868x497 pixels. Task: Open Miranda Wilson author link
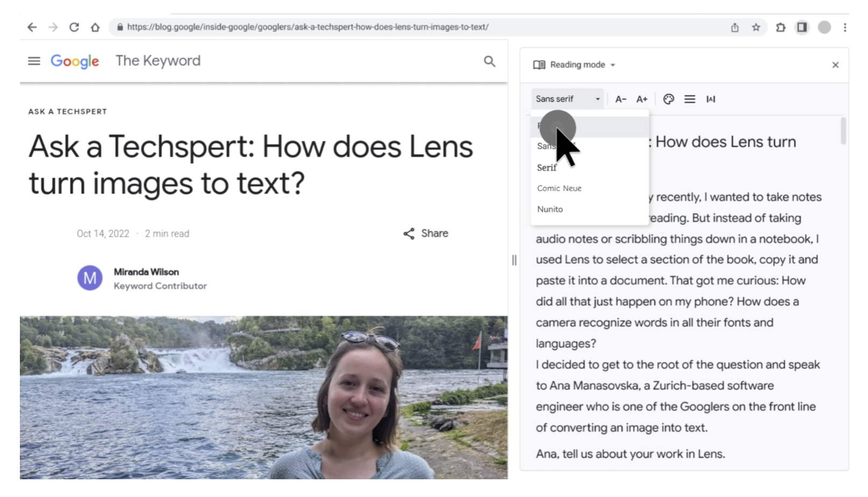click(x=146, y=272)
